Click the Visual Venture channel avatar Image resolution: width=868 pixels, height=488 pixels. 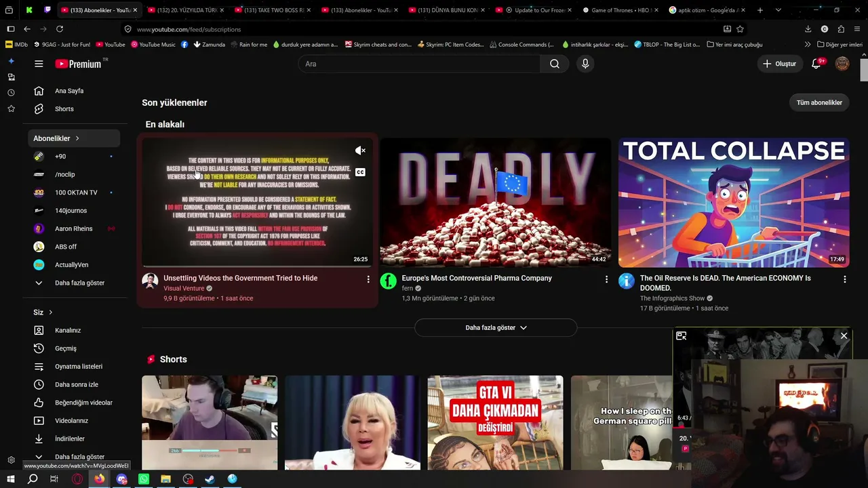tap(150, 281)
